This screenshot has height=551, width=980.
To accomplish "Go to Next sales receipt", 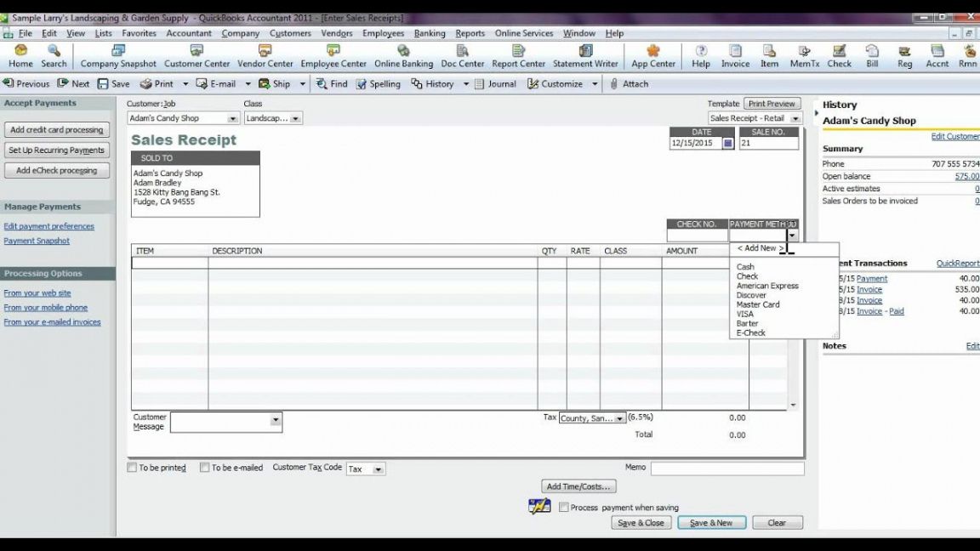I will (x=74, y=83).
